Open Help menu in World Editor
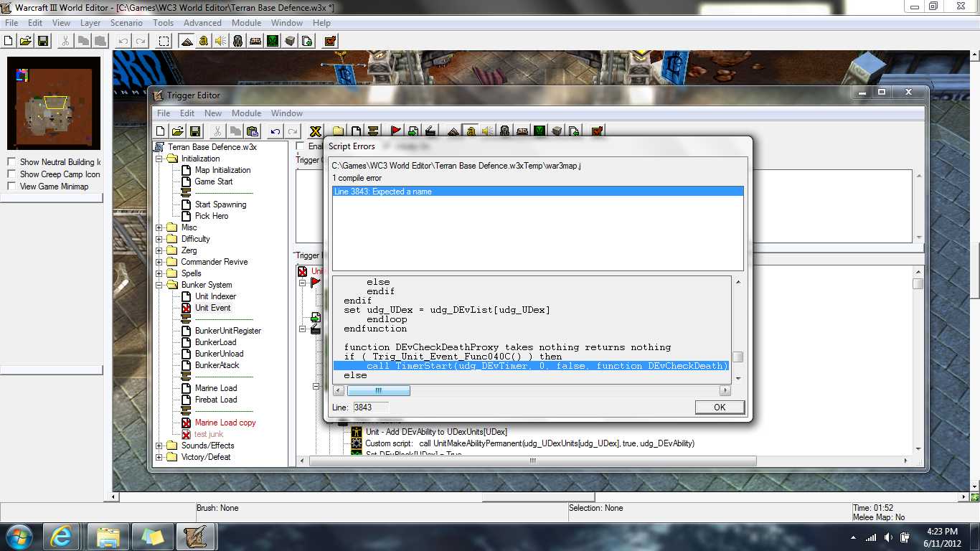 coord(321,23)
